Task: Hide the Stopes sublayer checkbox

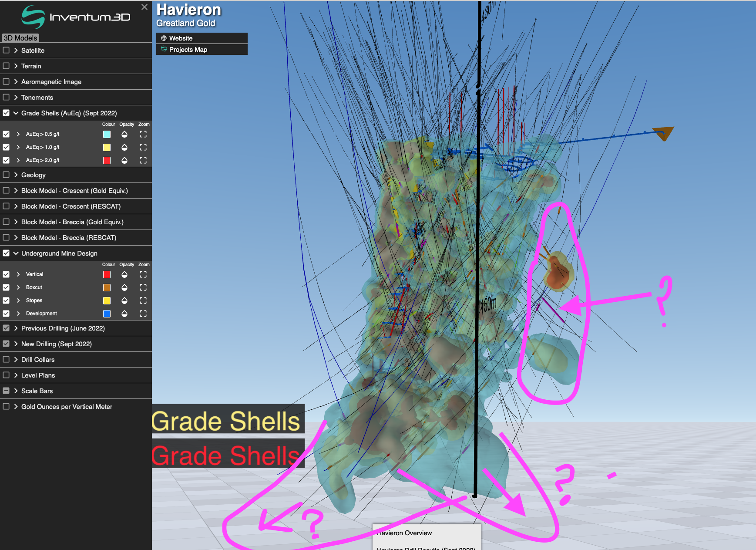Action: click(6, 300)
